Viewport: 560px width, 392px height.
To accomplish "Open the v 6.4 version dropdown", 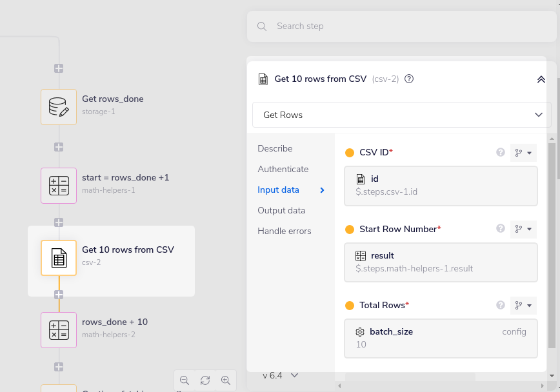I will tap(279, 375).
